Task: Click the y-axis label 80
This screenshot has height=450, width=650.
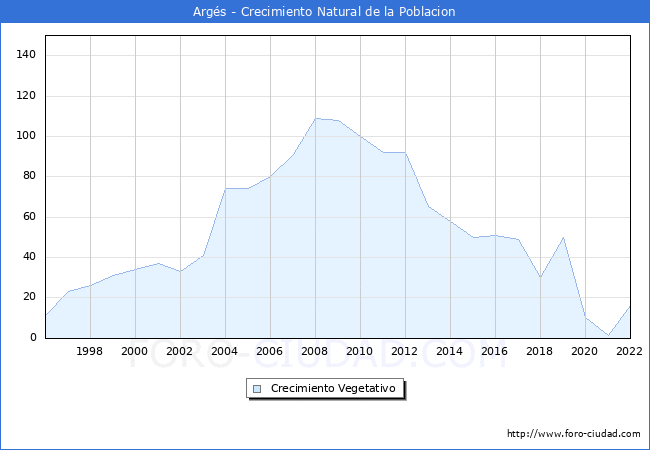Action: coord(29,176)
